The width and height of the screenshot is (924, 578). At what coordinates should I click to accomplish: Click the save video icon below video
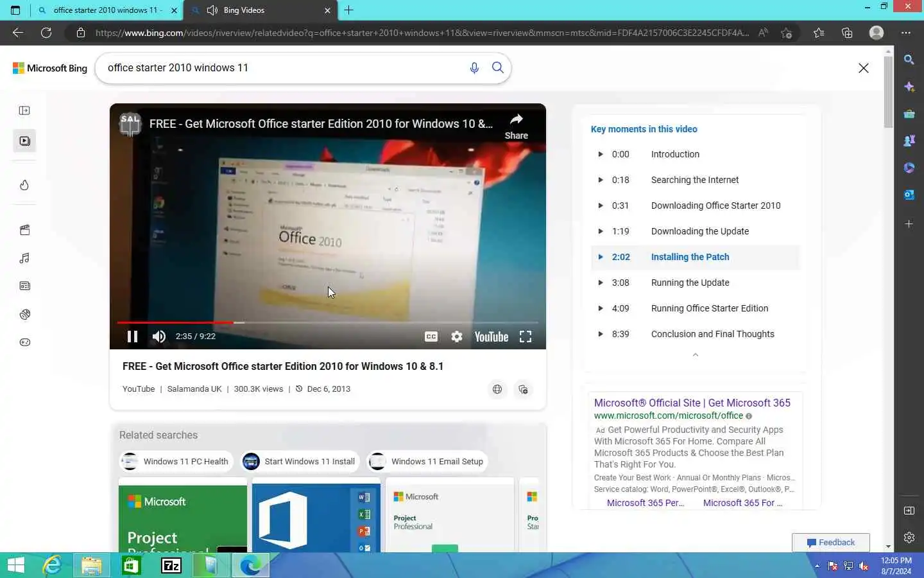click(523, 389)
